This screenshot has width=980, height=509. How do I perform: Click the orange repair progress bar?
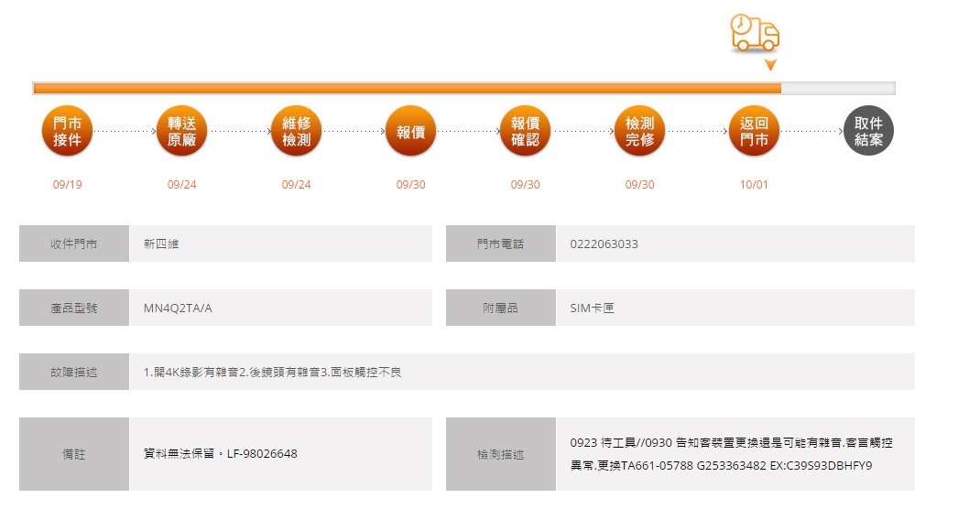coord(463,88)
